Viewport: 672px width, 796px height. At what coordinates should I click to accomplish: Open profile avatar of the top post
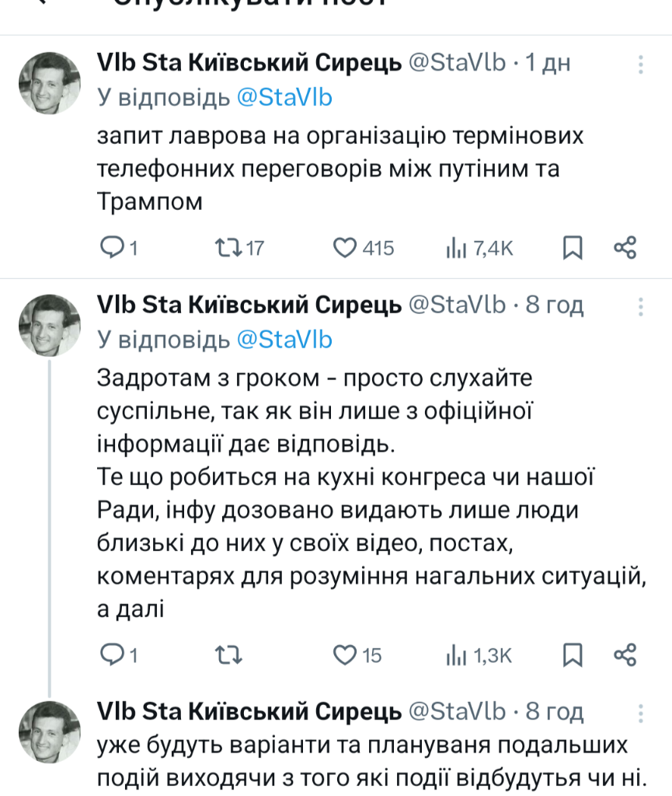coord(49,83)
